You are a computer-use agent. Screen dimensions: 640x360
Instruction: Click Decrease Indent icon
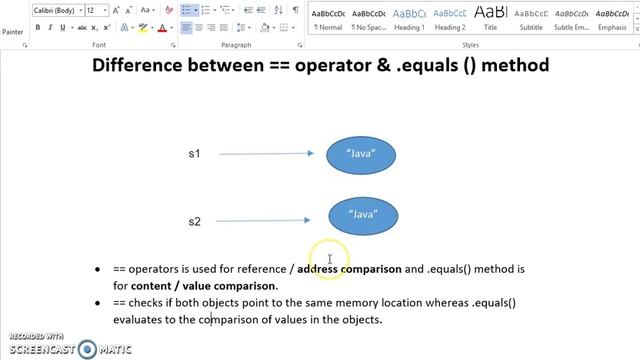248,10
